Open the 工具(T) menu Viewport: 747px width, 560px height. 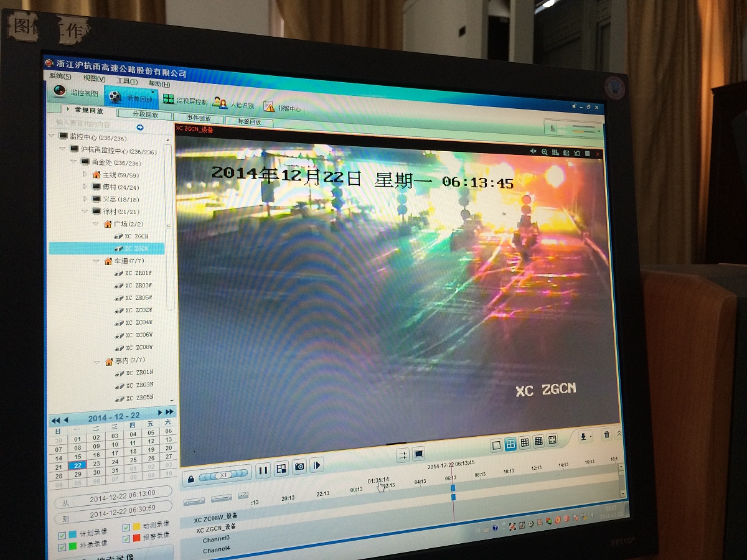128,82
